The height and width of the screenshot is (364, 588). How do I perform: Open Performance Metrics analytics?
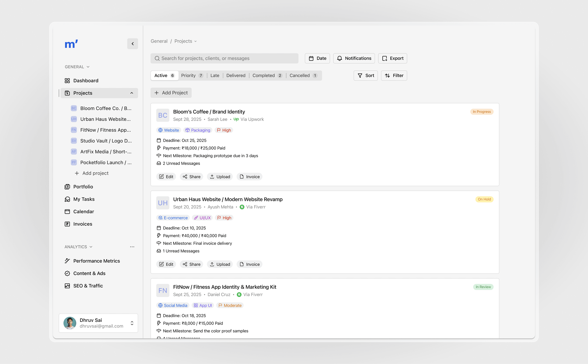(96, 261)
